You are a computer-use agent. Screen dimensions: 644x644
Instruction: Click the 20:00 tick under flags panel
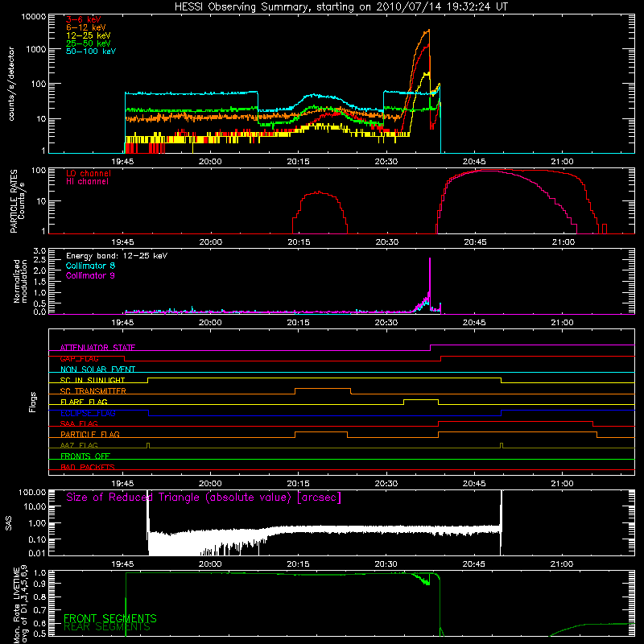pyautogui.click(x=210, y=484)
